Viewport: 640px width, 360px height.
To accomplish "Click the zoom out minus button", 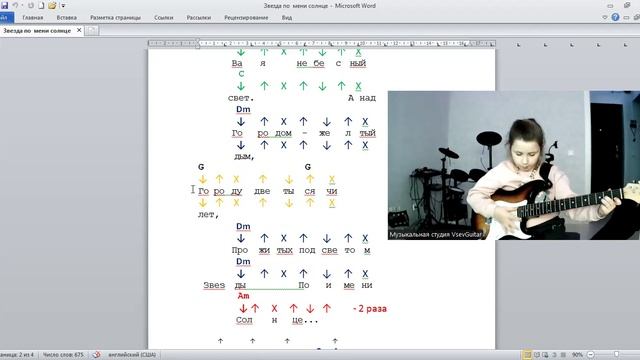I will point(591,355).
